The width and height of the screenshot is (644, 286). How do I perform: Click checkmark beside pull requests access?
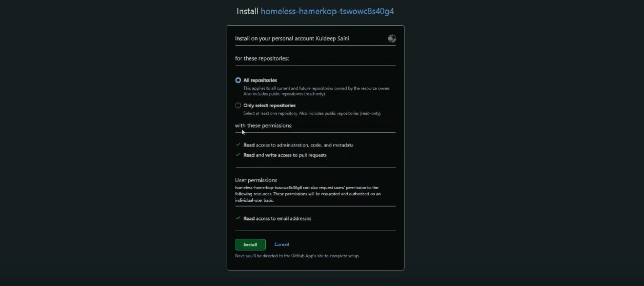238,155
